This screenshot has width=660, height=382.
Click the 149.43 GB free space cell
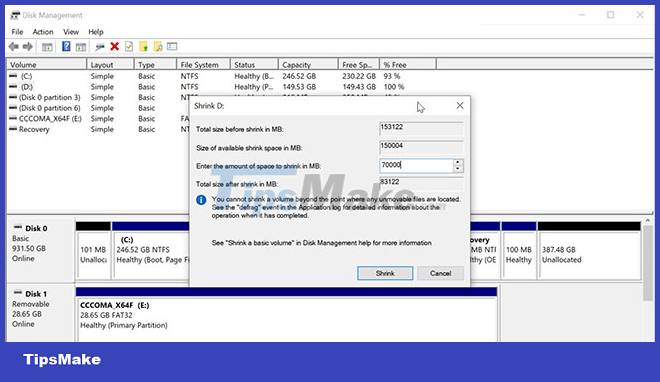[359, 87]
